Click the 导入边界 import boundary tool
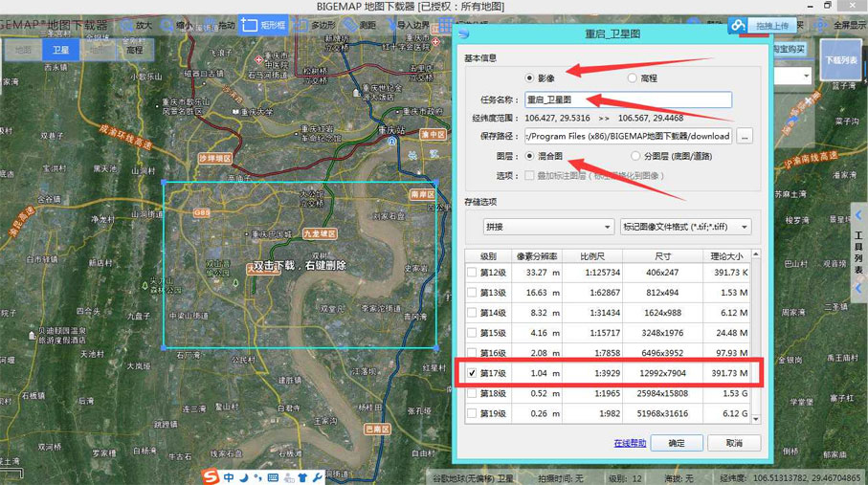 point(408,25)
